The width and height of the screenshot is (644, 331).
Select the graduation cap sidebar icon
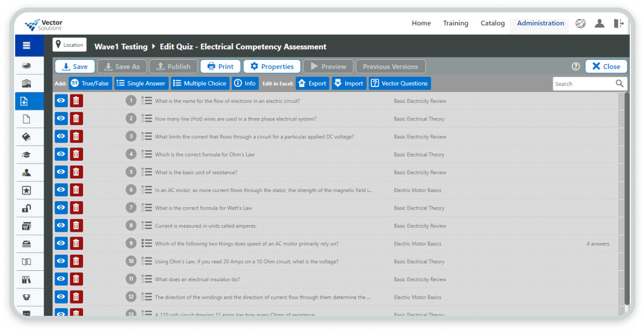27,155
